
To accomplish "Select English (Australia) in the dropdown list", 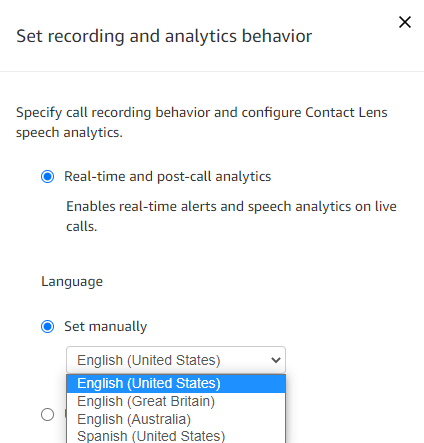I will coord(176,419).
